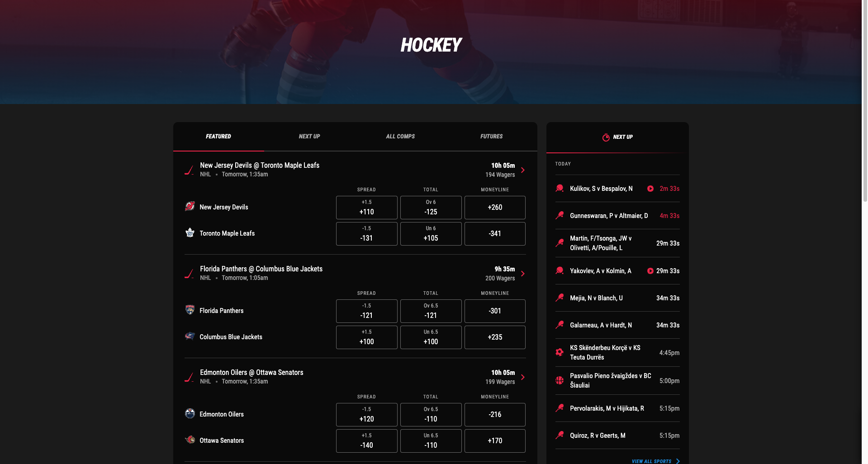Click tennis icon for Martin/Tsonga v Olivetti/Pouille
This screenshot has height=464, width=868.
(x=560, y=243)
